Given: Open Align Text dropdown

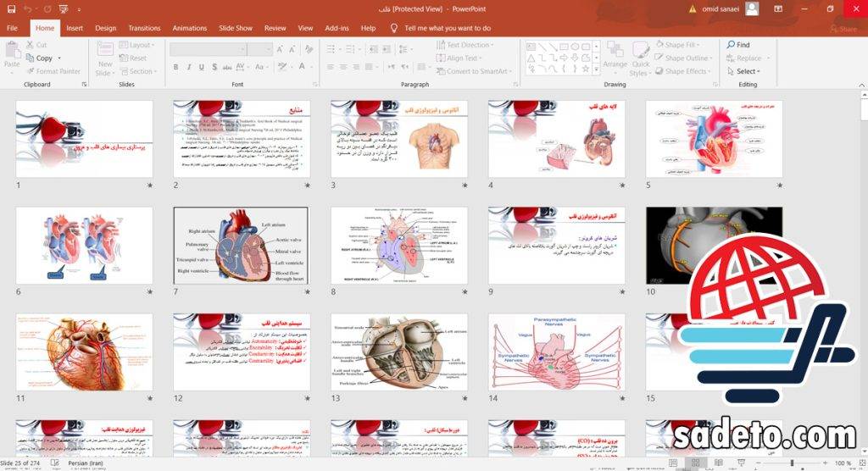Looking at the screenshot, I should pos(459,58).
